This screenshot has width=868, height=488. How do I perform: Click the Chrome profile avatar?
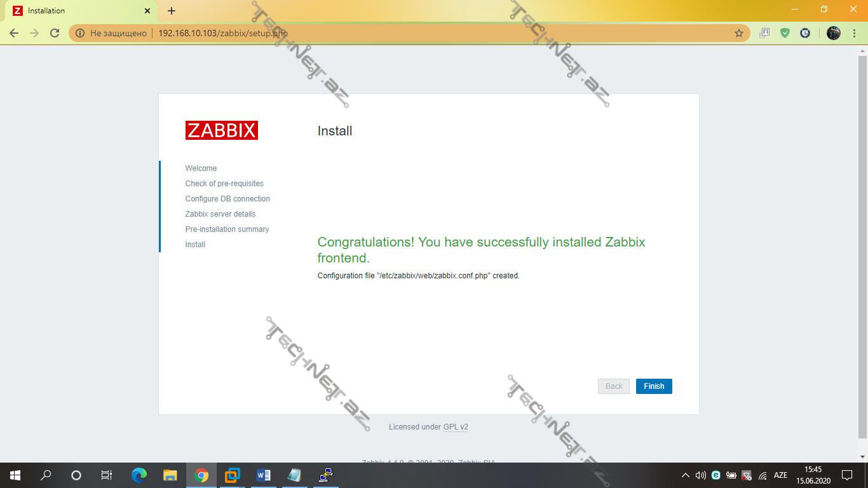[x=834, y=33]
